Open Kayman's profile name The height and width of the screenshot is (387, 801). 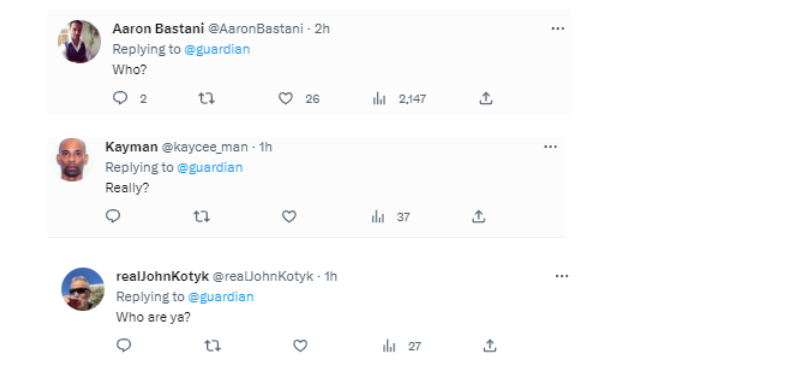point(131,147)
